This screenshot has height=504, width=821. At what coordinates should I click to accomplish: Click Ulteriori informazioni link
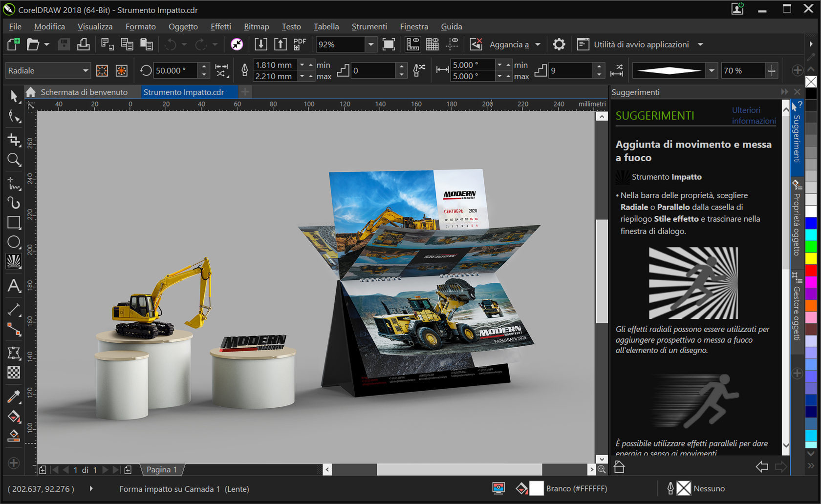754,115
